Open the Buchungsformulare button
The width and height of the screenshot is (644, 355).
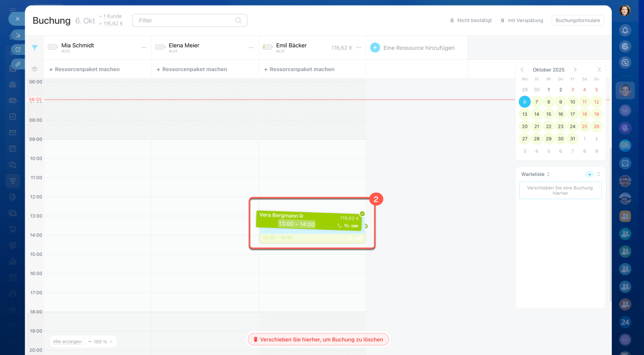click(578, 21)
